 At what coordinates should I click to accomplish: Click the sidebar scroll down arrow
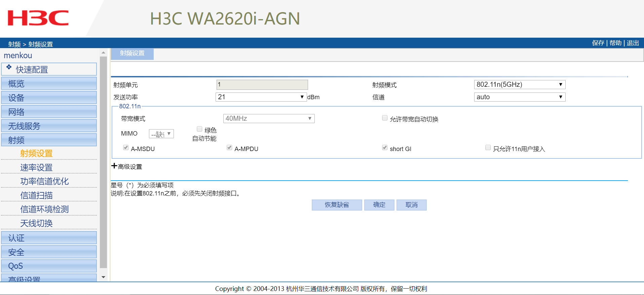click(x=104, y=277)
